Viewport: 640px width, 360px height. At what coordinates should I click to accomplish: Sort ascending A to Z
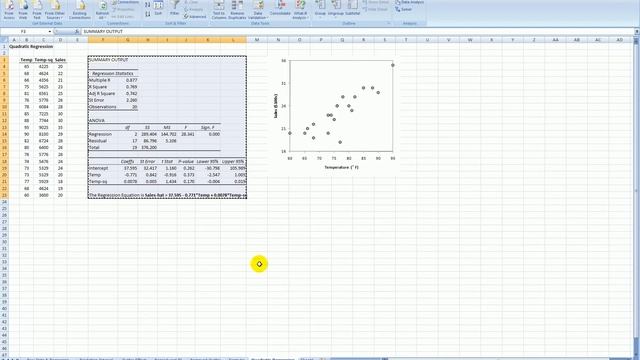pos(147,5)
